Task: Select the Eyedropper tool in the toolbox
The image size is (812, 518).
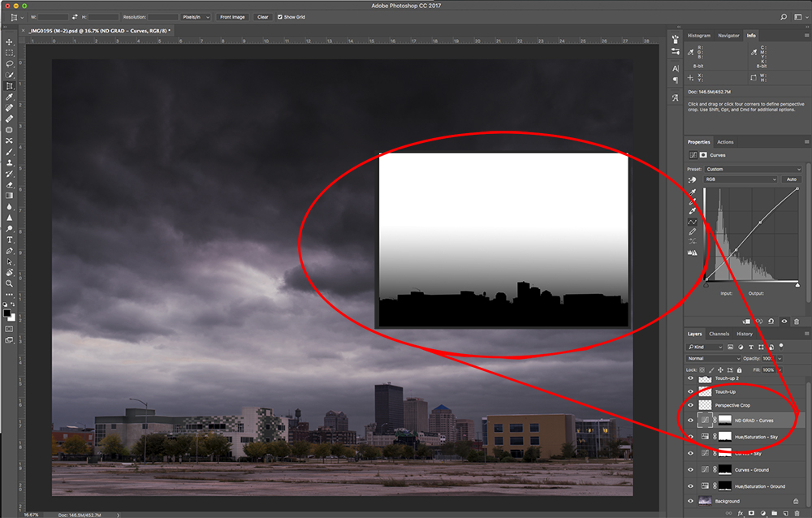Action: [9, 97]
